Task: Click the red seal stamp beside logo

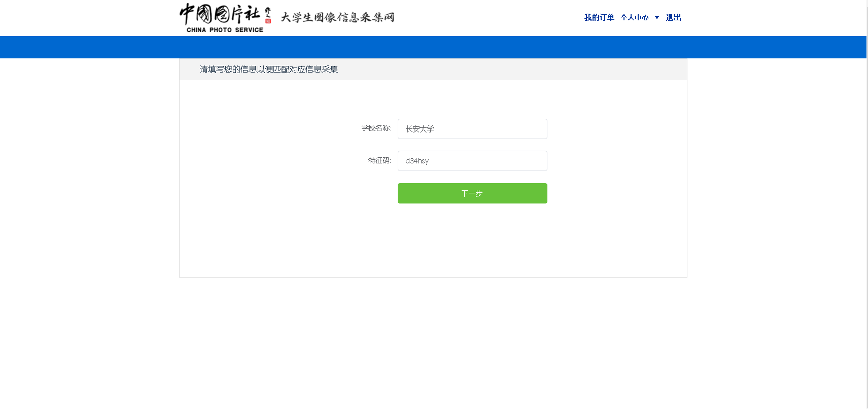Action: coord(268,21)
